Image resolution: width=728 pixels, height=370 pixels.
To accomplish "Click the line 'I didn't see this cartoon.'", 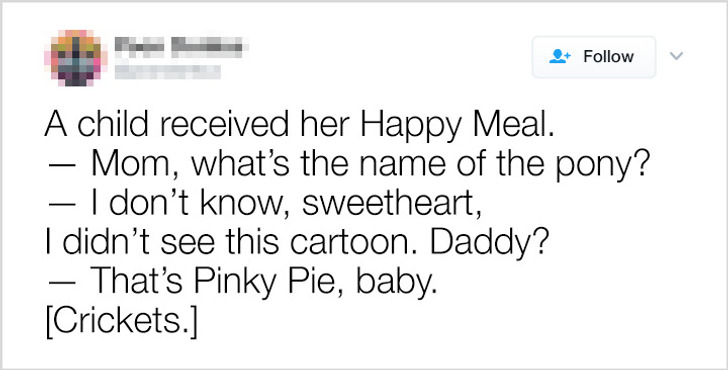I will pyautogui.click(x=233, y=242).
